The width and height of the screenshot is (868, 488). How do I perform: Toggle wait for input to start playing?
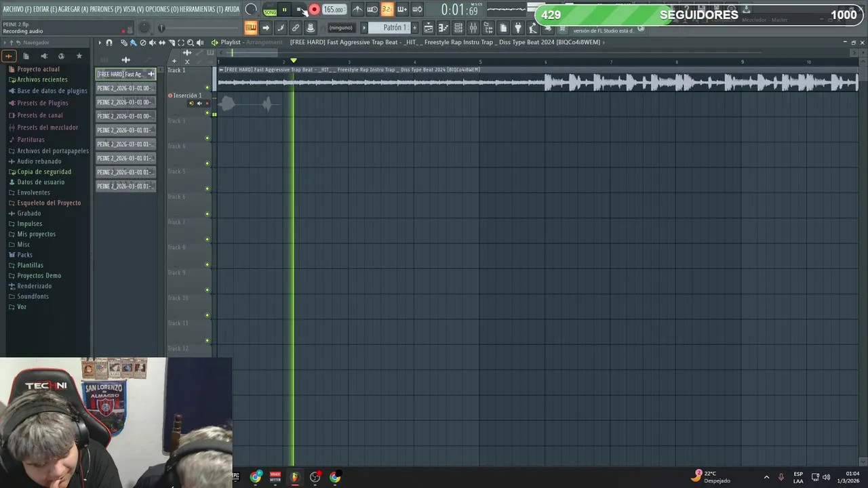point(372,9)
